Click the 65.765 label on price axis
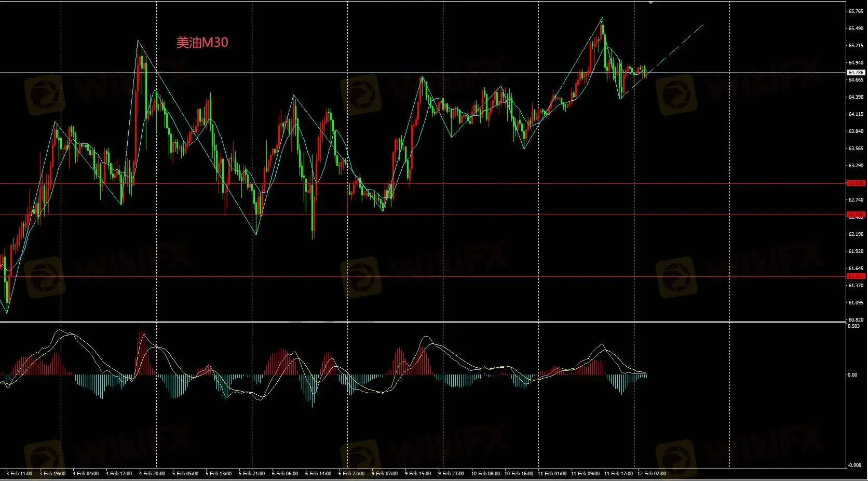 coord(856,11)
